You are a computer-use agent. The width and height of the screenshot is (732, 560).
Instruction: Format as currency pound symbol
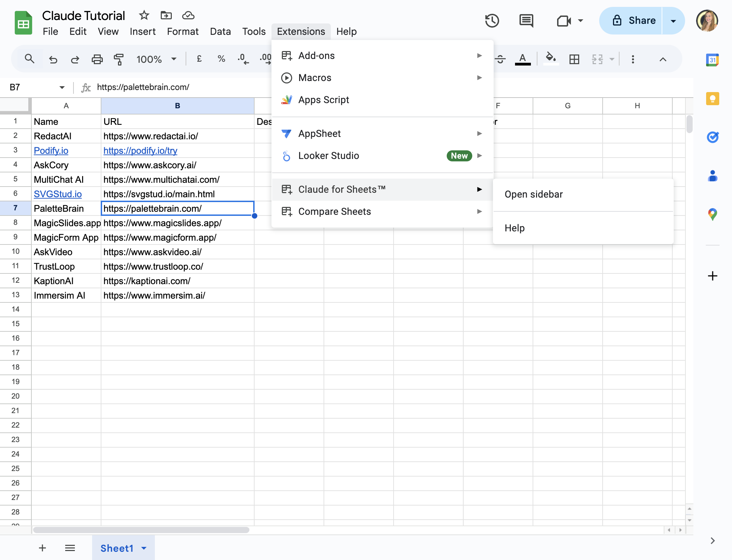[199, 59]
